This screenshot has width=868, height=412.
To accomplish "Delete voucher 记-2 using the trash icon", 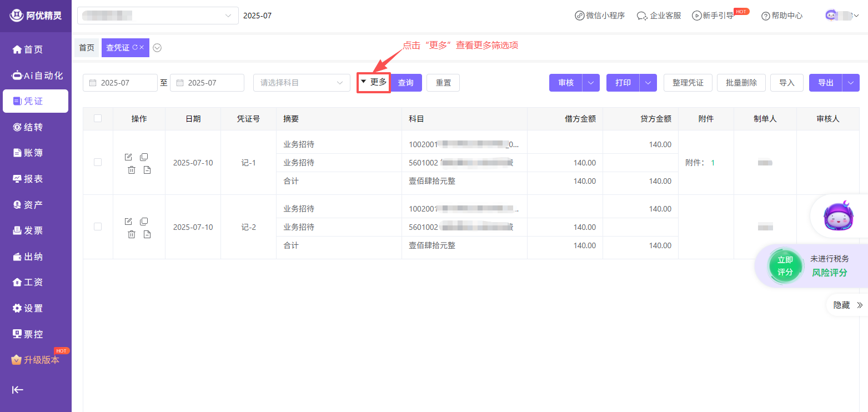I will (132, 234).
